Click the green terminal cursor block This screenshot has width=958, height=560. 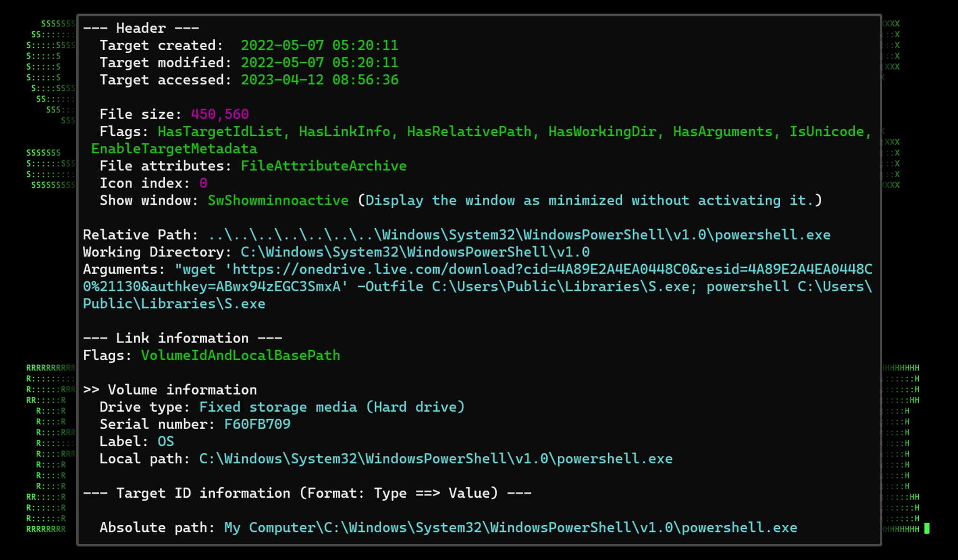(927, 529)
